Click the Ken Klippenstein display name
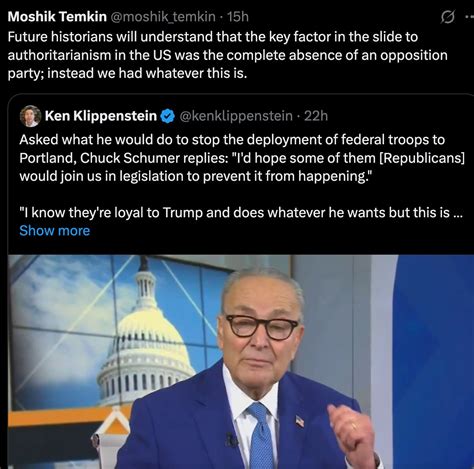 click(x=101, y=116)
